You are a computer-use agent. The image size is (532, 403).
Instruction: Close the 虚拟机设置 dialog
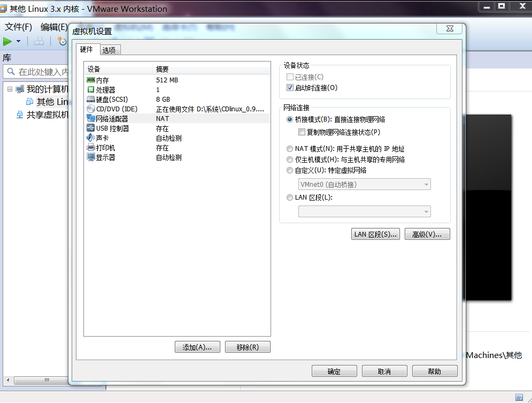450,28
